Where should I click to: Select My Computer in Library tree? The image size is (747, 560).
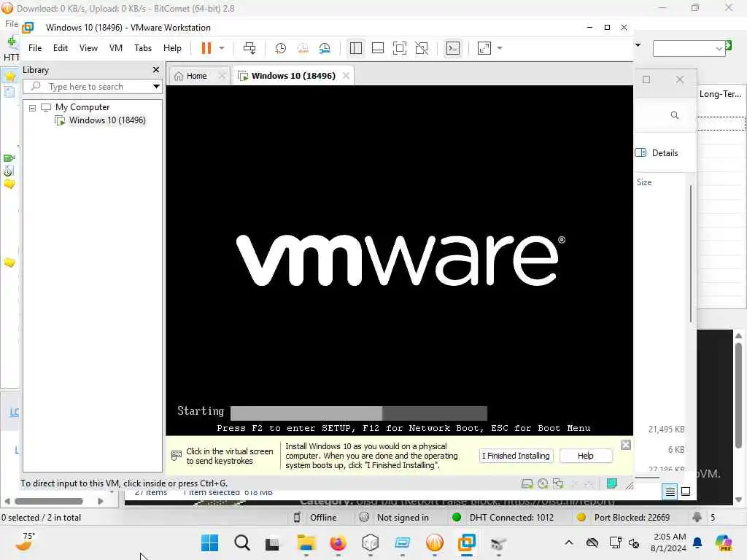point(82,107)
